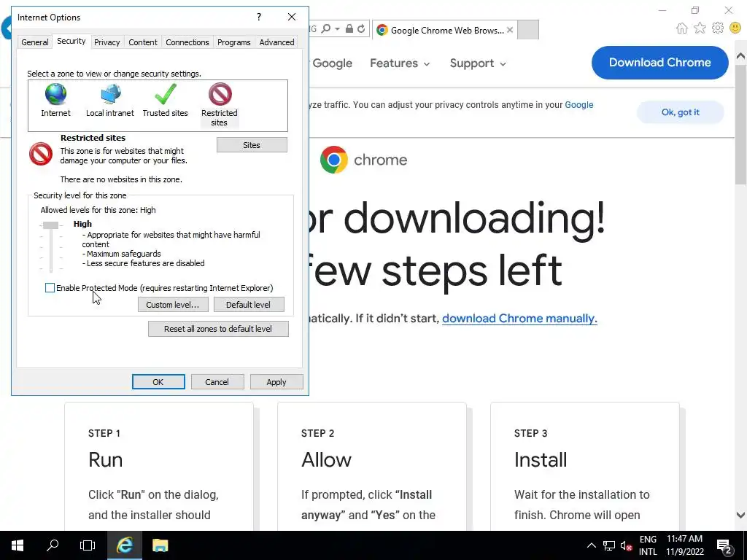Image resolution: width=747 pixels, height=560 pixels.
Task: Click the smiley feedback icon
Action: (x=735, y=28)
